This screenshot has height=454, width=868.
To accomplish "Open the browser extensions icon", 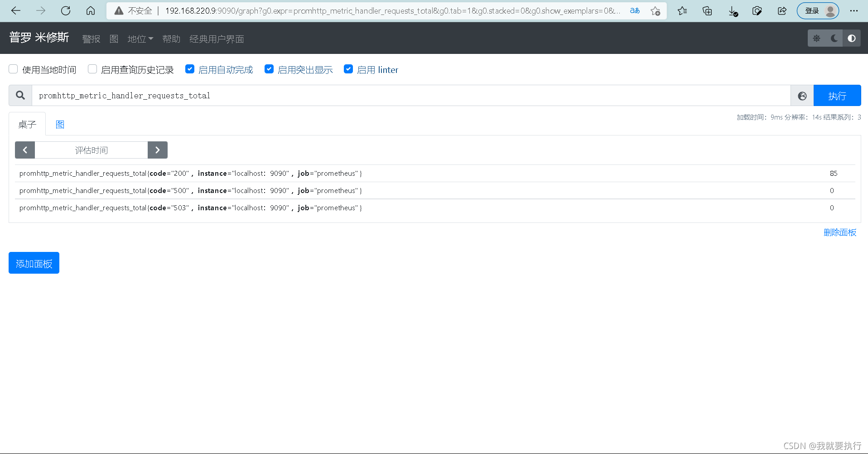I will [757, 11].
